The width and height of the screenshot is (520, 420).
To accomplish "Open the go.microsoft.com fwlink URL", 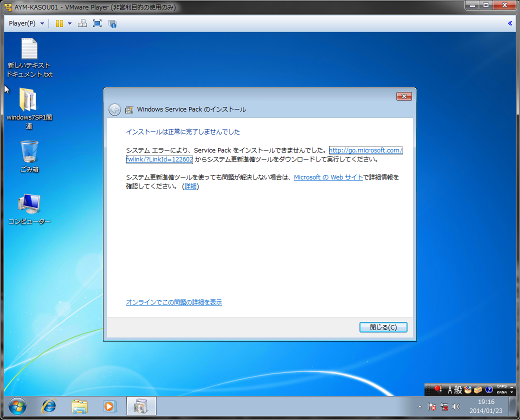I will 365,150.
